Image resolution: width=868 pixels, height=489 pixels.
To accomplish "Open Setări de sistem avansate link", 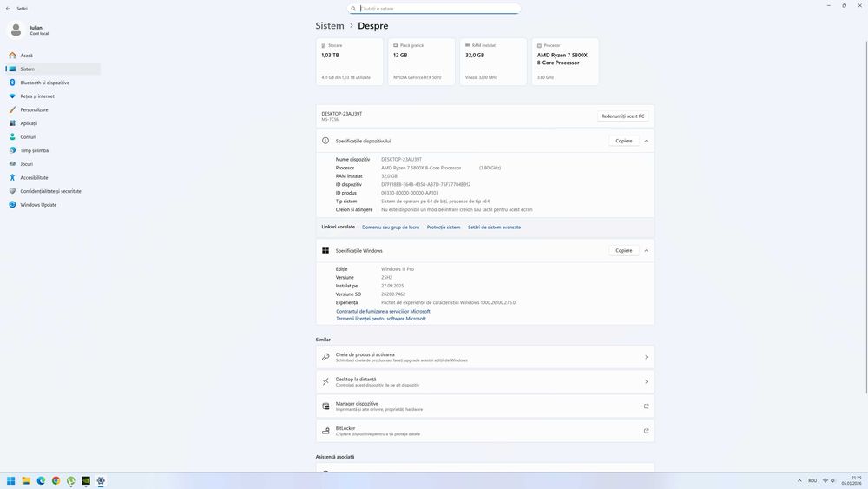I will coord(494,227).
